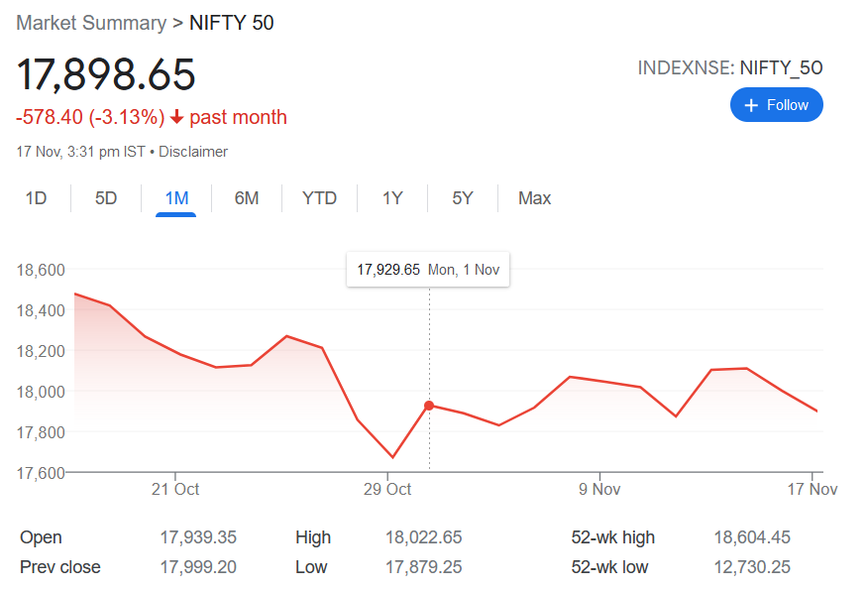Click the 17,929.65 Mon, 1 Nov tooltip
This screenshot has height=589, width=868.
click(428, 270)
